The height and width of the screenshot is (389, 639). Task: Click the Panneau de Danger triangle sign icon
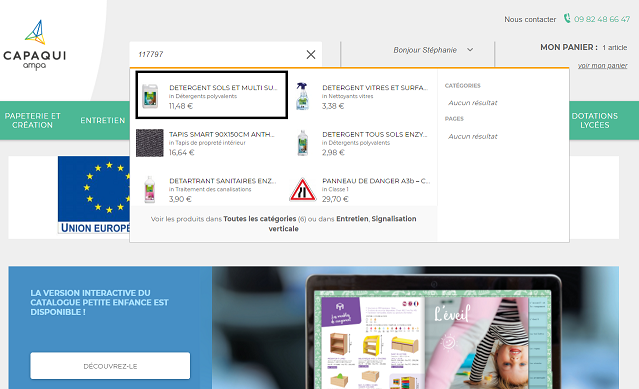[x=302, y=189]
